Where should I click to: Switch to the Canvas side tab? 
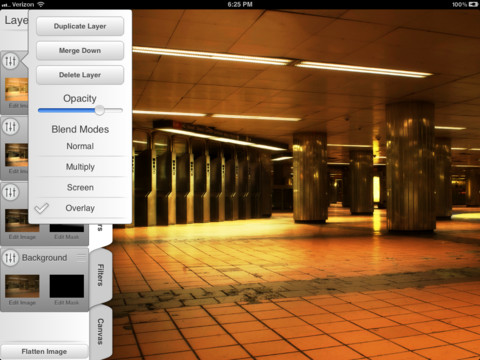point(101,331)
